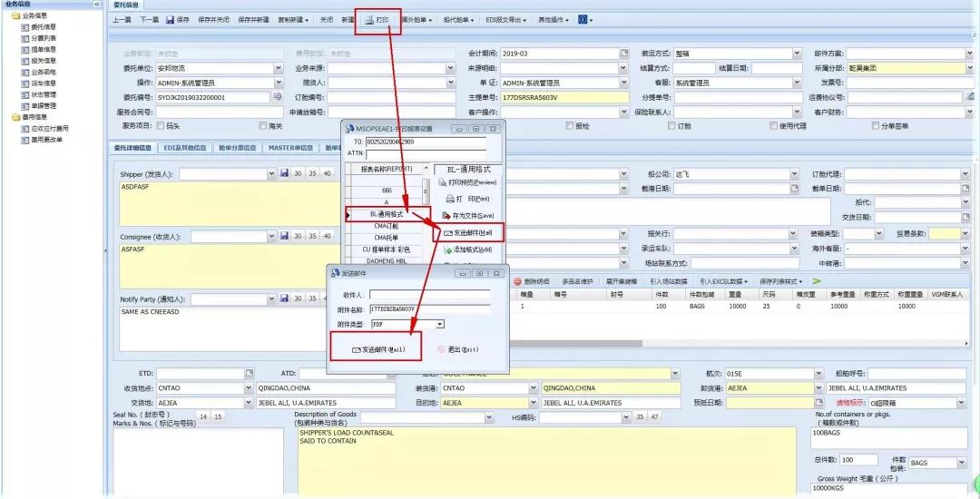Screen dimensions: 980x499
Task: Click 存为文件 (Save) in report dialog
Action: (466, 215)
